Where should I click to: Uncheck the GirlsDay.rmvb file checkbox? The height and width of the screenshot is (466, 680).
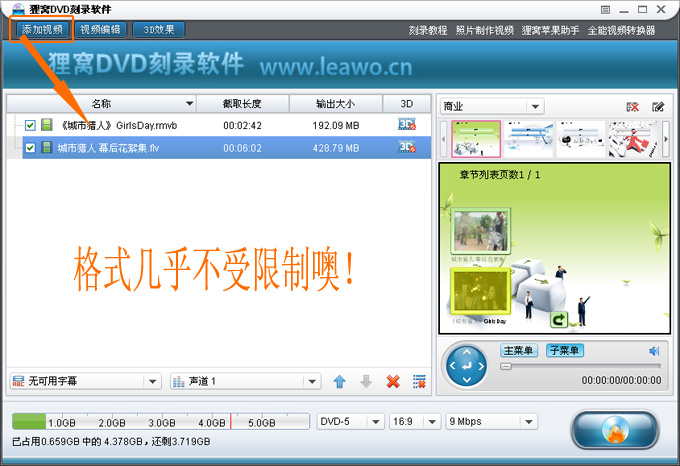click(x=30, y=125)
